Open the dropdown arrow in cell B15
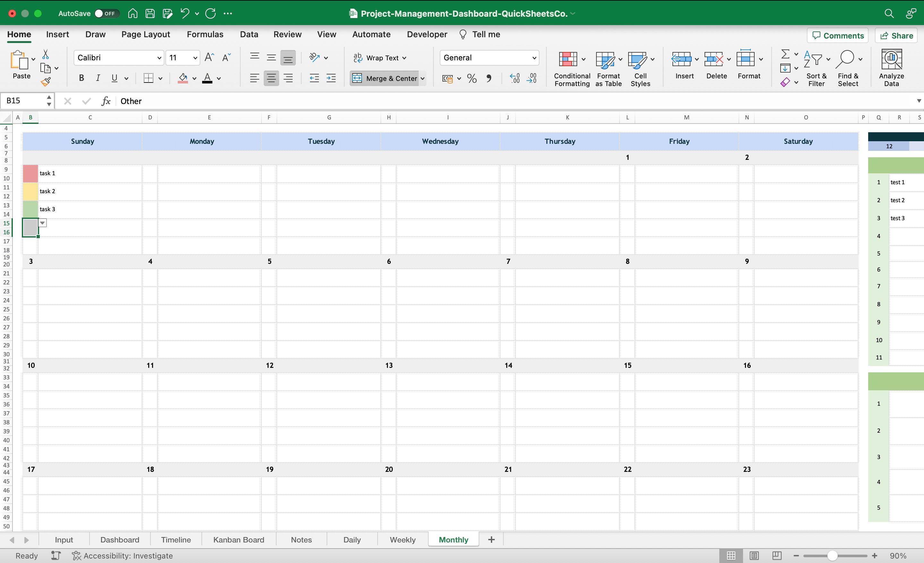Screen dimensions: 924x563 tap(42, 223)
